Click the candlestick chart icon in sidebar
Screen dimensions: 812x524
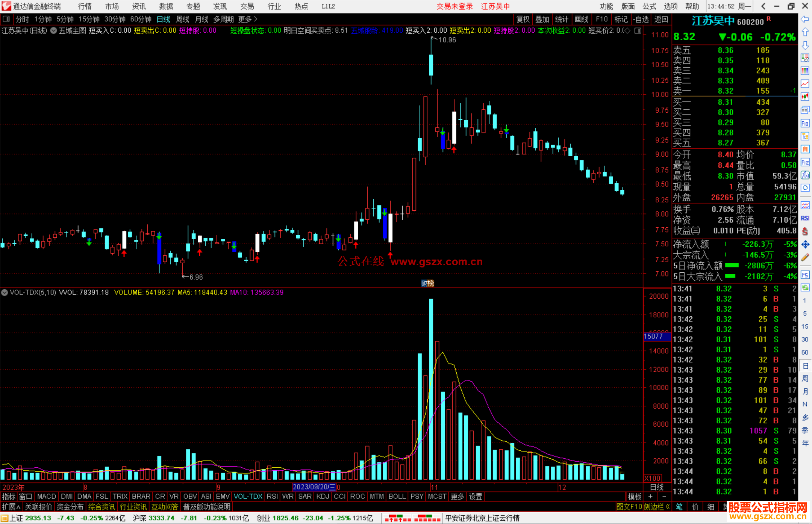pyautogui.click(x=805, y=97)
